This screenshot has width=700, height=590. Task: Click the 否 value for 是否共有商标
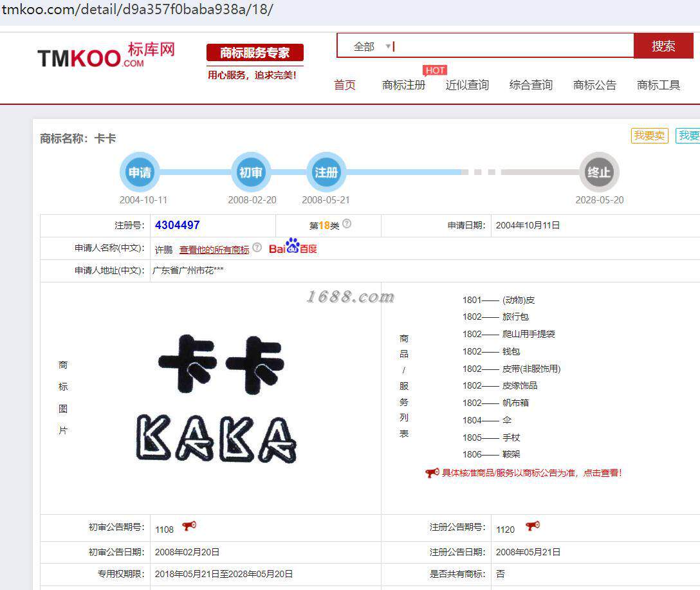click(500, 574)
